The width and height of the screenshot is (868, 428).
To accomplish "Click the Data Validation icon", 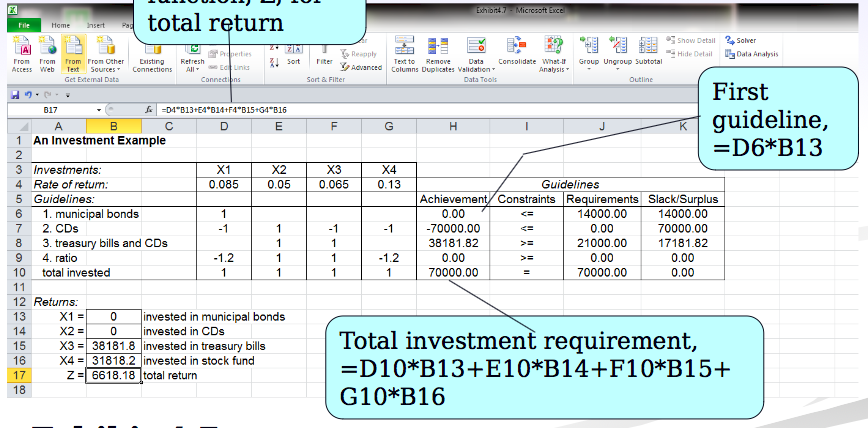I will click(476, 46).
